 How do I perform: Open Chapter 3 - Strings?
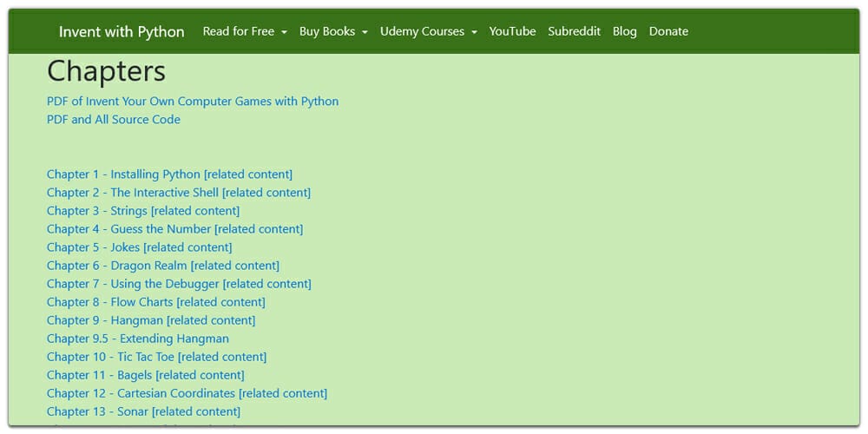[x=97, y=211]
